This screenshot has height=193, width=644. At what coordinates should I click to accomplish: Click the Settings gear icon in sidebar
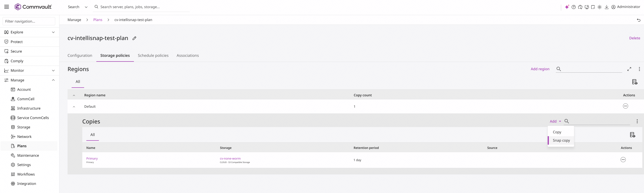pos(13,165)
